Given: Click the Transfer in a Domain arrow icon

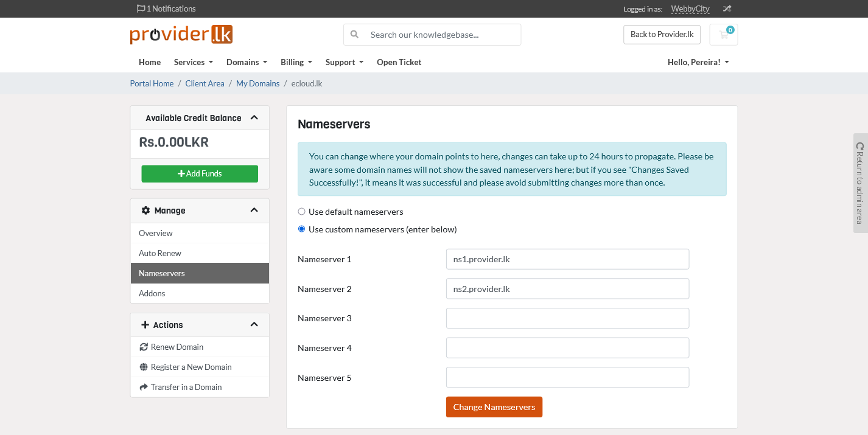Looking at the screenshot, I should tap(144, 387).
